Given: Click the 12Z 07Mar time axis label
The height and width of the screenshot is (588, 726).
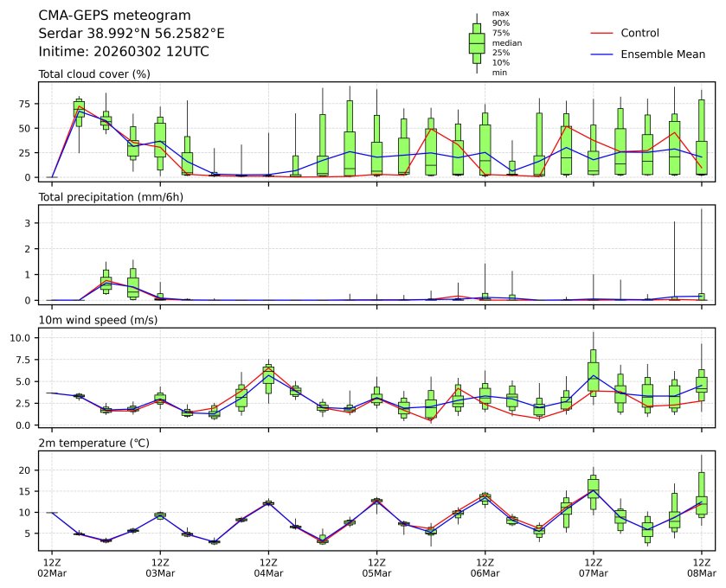Looking at the screenshot, I should pyautogui.click(x=593, y=567).
